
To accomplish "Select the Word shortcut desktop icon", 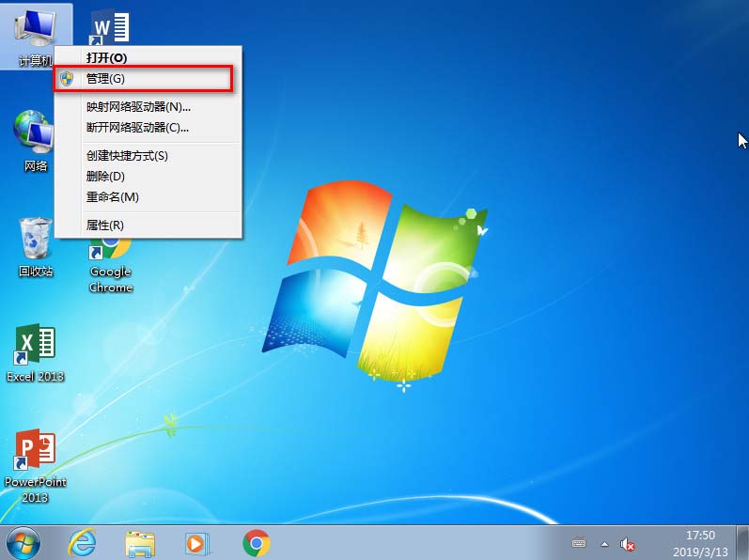I will point(110,27).
